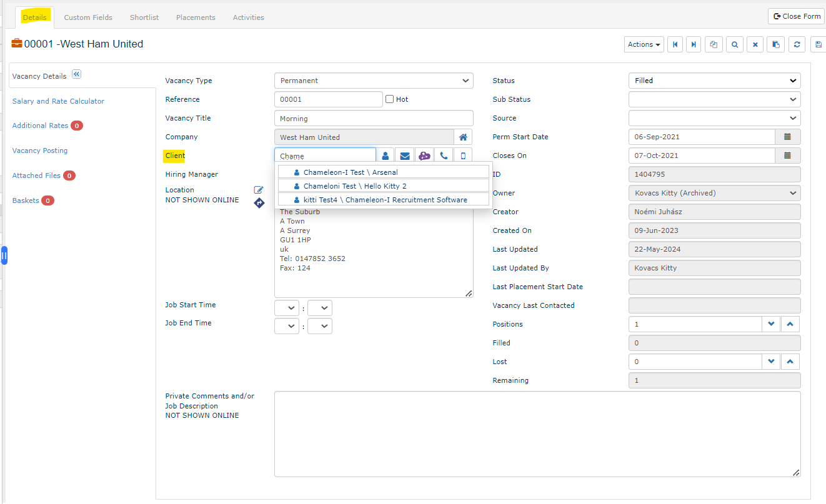This screenshot has width=826, height=504.
Task: Open the Custom Fields tab
Action: tap(88, 17)
